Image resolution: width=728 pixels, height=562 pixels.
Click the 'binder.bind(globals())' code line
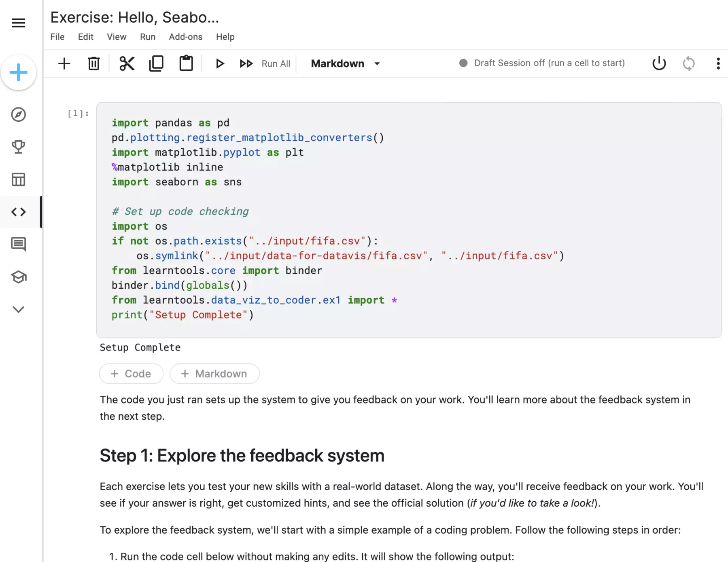180,285
